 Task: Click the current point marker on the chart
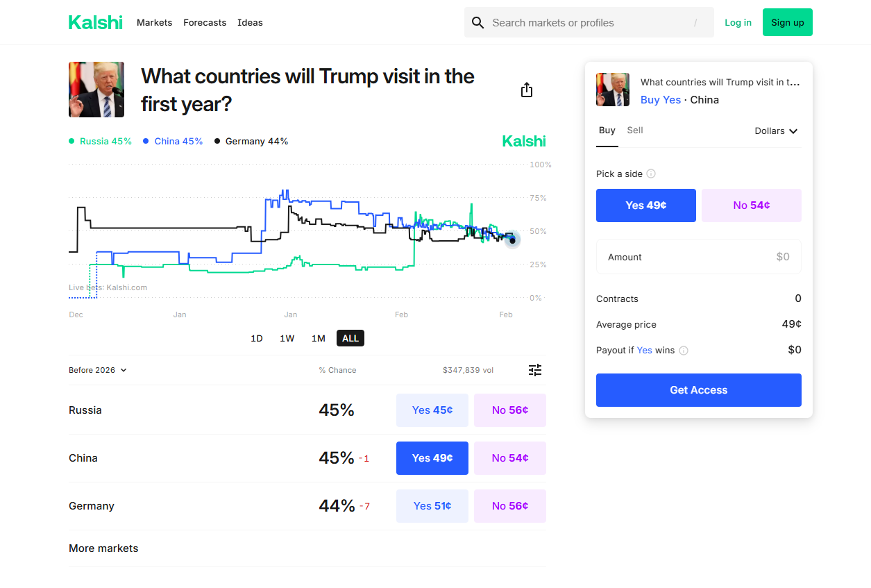[x=513, y=240]
